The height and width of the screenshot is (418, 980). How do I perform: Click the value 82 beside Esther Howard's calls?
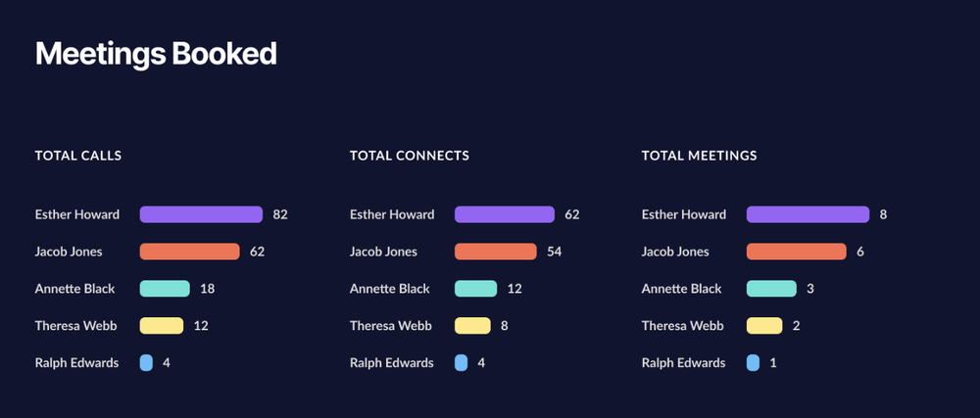point(280,214)
